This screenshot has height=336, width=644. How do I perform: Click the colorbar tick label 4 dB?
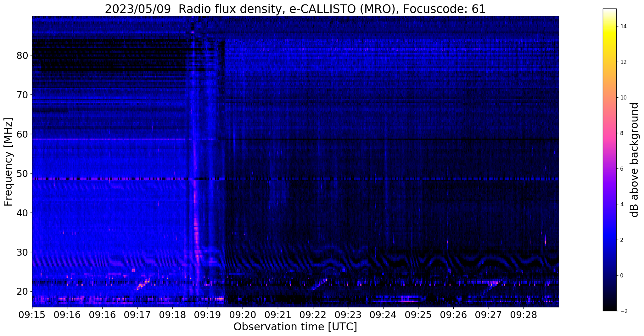[x=621, y=204]
